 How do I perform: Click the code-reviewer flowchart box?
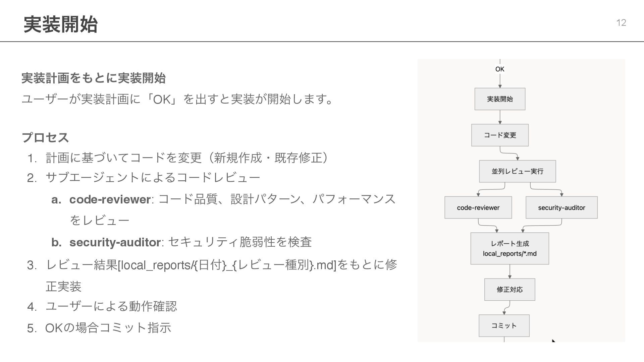point(478,207)
